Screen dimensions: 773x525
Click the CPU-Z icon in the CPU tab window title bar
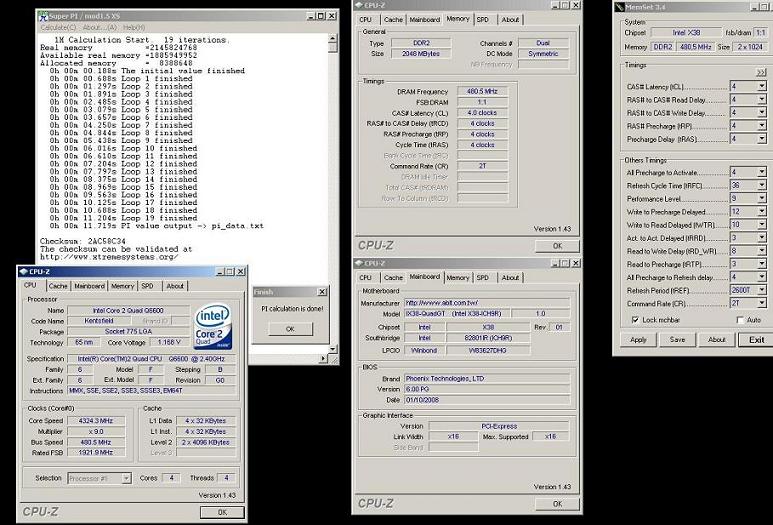point(23,271)
